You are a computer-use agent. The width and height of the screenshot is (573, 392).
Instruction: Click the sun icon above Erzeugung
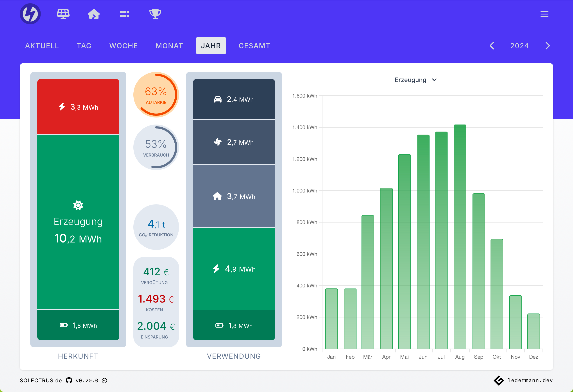78,205
